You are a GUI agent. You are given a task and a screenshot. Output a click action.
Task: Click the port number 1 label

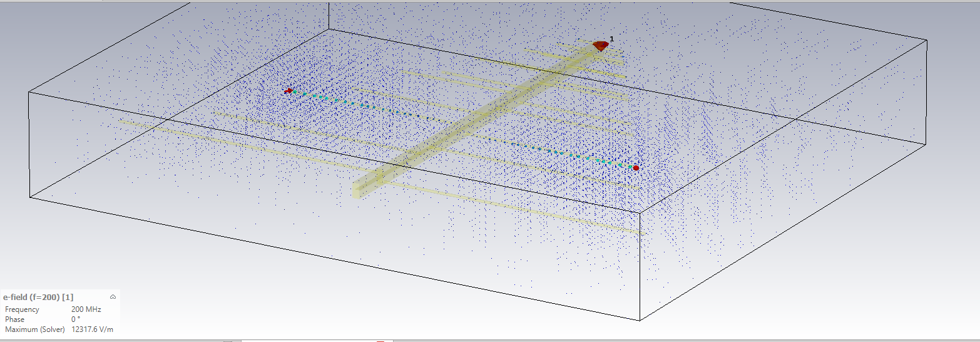(x=611, y=39)
